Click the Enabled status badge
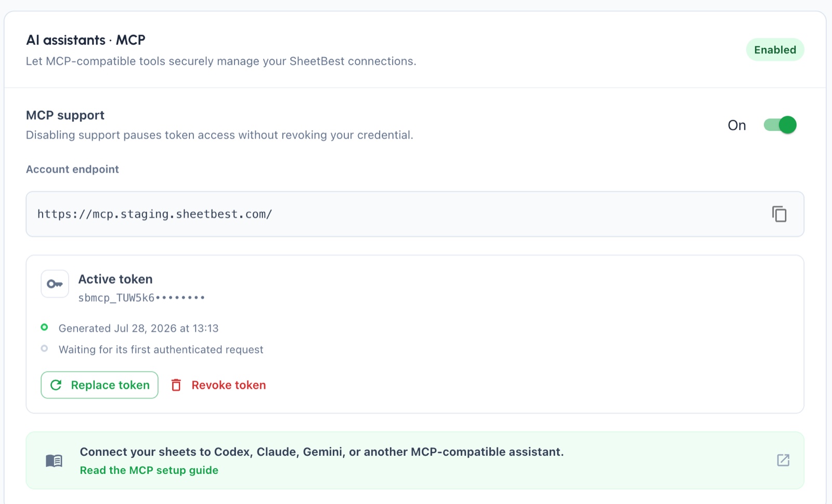Screen dimensions: 832x504 (x=775, y=50)
